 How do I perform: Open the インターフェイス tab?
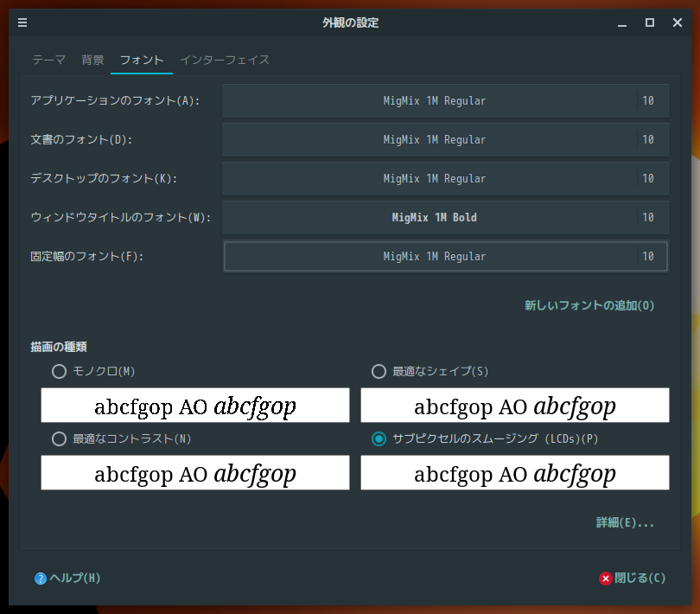tap(225, 60)
